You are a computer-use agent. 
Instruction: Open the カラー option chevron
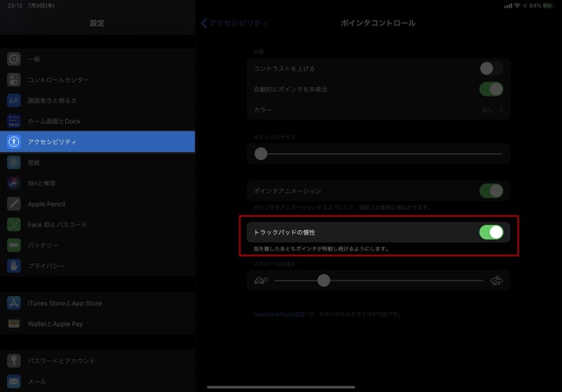click(501, 110)
